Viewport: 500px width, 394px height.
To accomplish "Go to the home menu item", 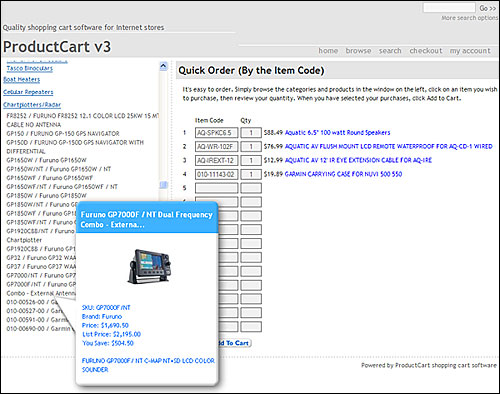I will [328, 51].
